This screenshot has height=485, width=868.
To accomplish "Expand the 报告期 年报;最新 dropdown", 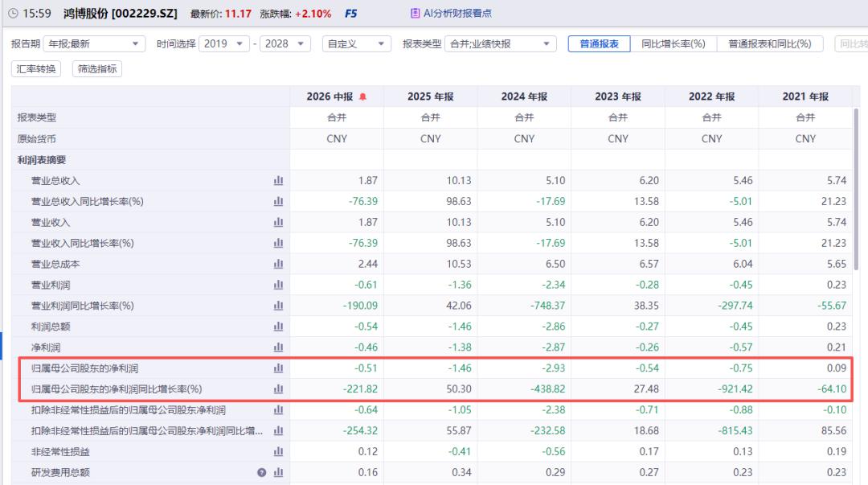I will tap(94, 43).
